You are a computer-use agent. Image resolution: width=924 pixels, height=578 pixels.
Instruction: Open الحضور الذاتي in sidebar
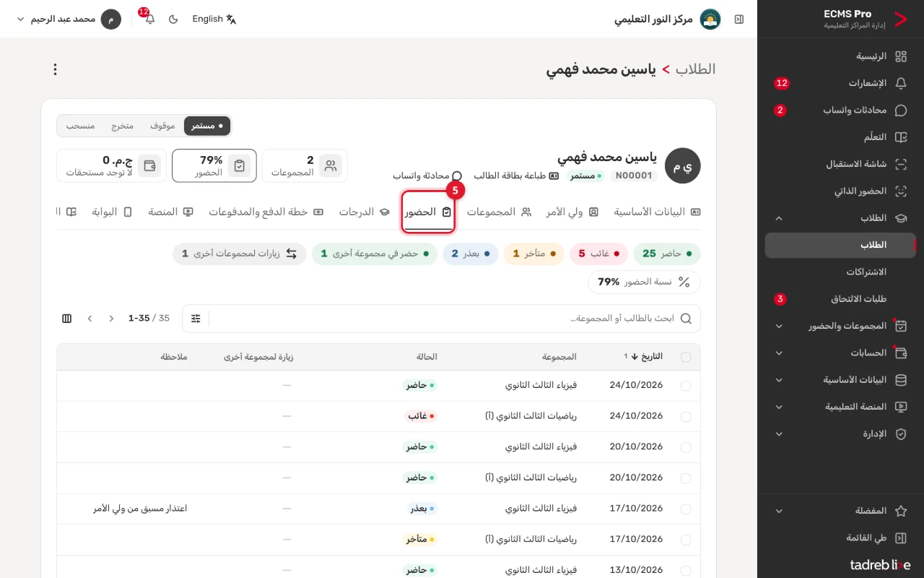840,191
